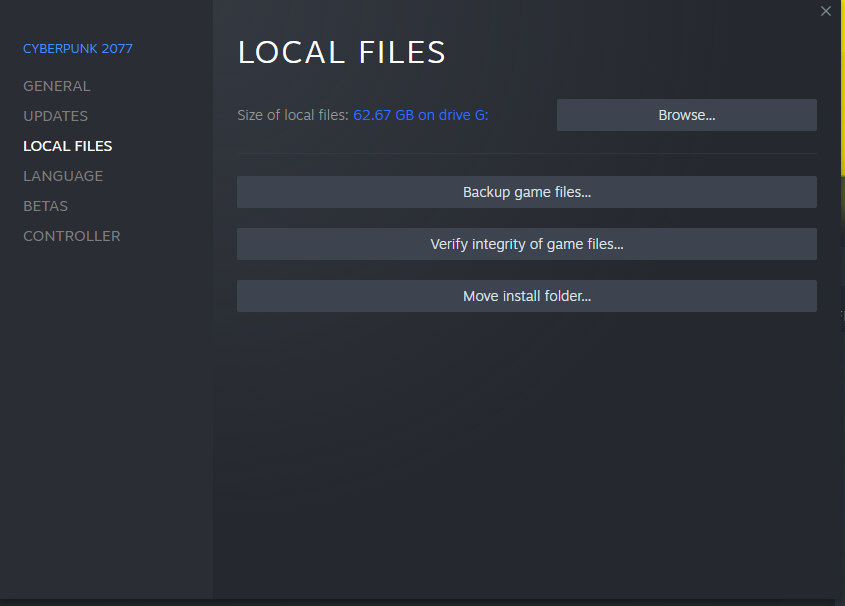This screenshot has height=606, width=845.
Task: Go to the Language tab
Action: coord(63,176)
